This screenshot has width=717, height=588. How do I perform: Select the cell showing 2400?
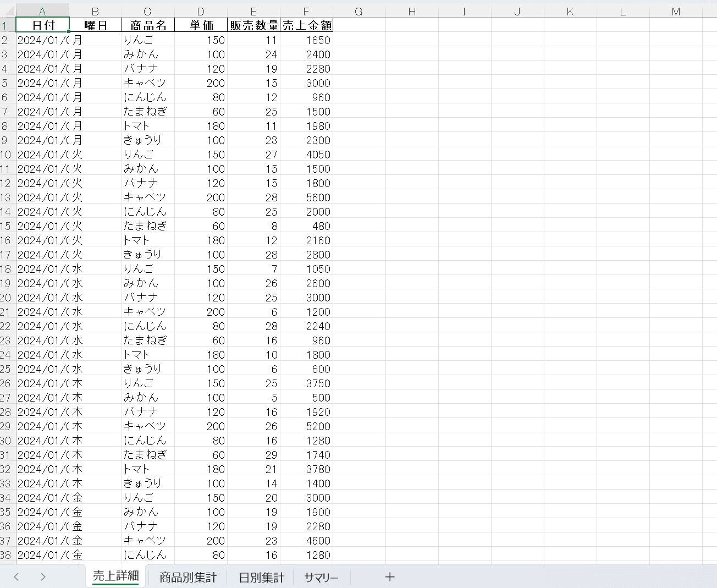pyautogui.click(x=306, y=54)
